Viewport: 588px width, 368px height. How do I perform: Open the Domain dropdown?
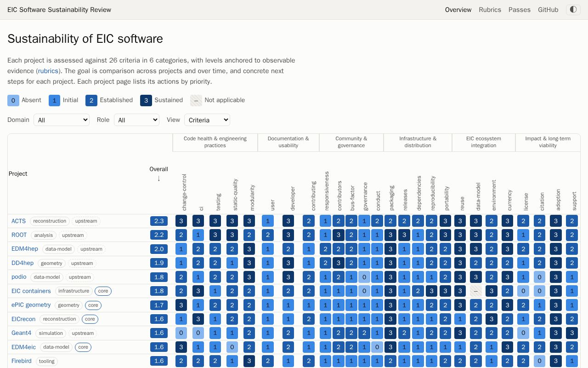pyautogui.click(x=62, y=120)
